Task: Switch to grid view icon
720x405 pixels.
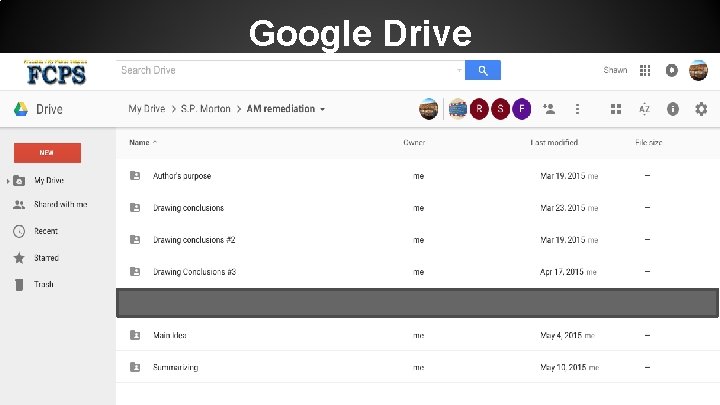Action: [x=616, y=109]
